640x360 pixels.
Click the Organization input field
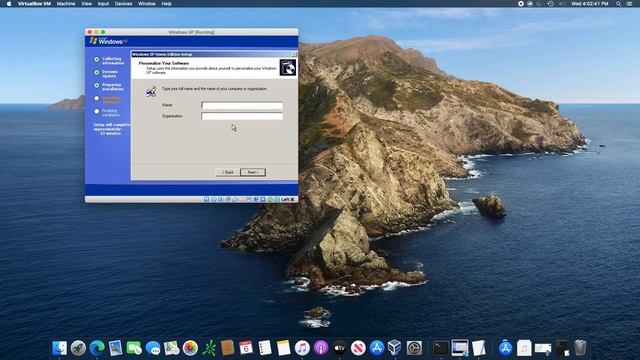pyautogui.click(x=242, y=116)
